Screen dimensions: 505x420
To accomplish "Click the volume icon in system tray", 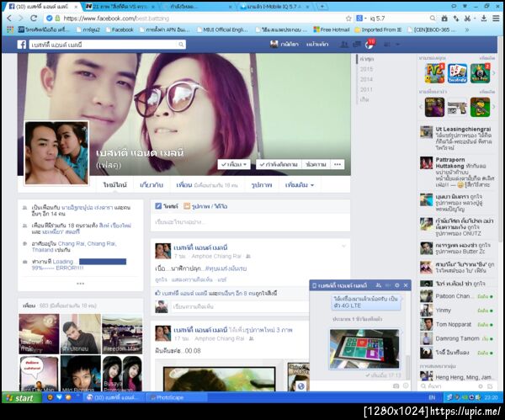I will point(477,397).
